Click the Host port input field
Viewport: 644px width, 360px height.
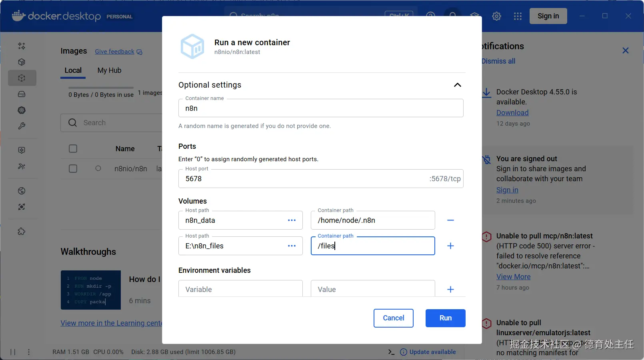pyautogui.click(x=304, y=179)
